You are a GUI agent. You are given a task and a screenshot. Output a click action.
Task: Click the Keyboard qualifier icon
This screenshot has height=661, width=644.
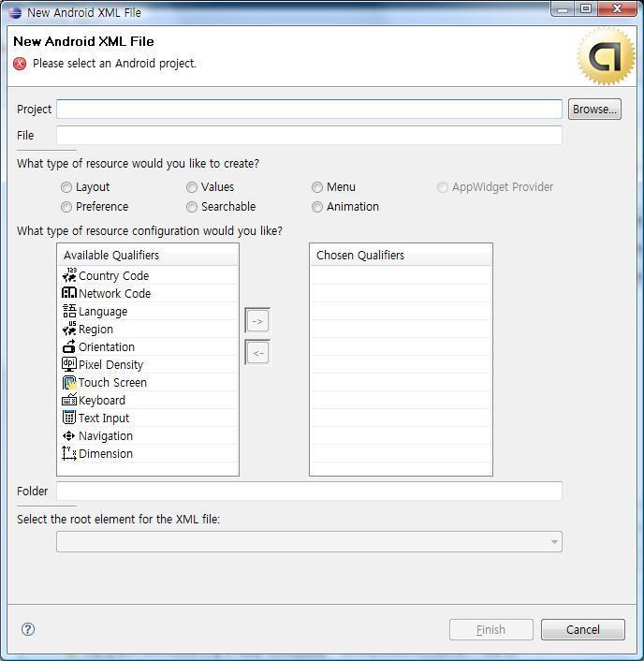click(69, 400)
